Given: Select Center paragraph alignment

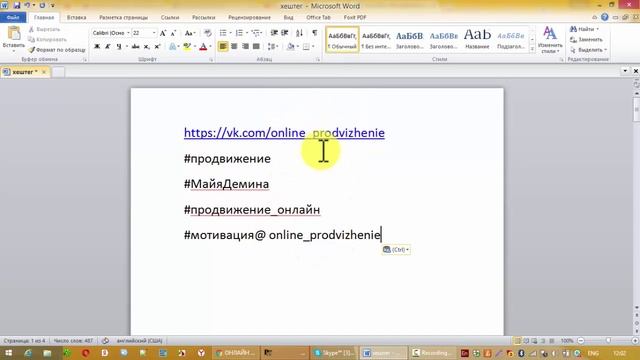Looking at the screenshot, I should point(234,47).
